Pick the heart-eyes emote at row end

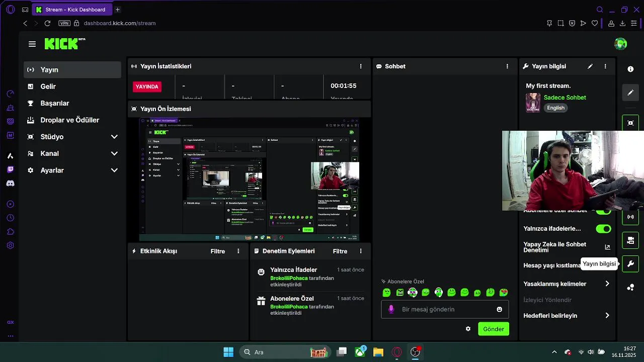coord(503,293)
